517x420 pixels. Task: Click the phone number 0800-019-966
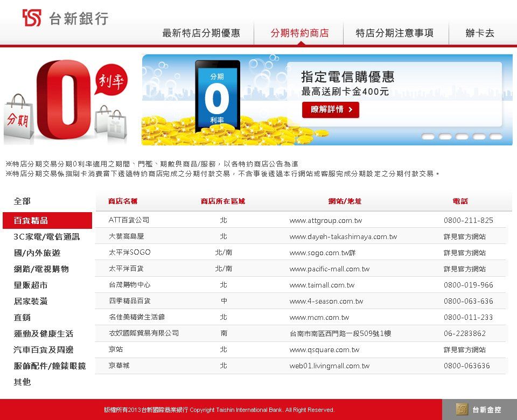(x=469, y=285)
